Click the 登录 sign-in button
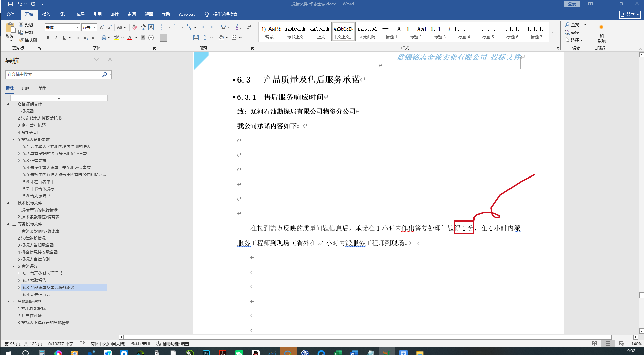 click(572, 4)
